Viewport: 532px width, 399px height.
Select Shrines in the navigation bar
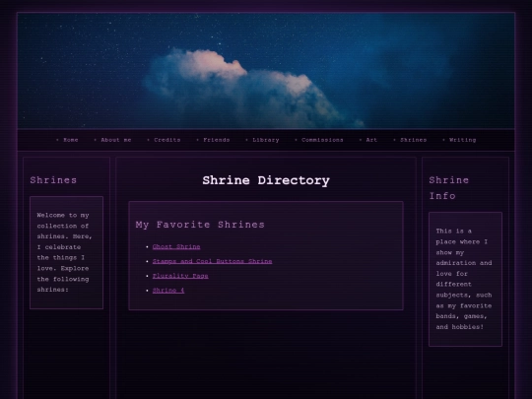click(x=413, y=140)
